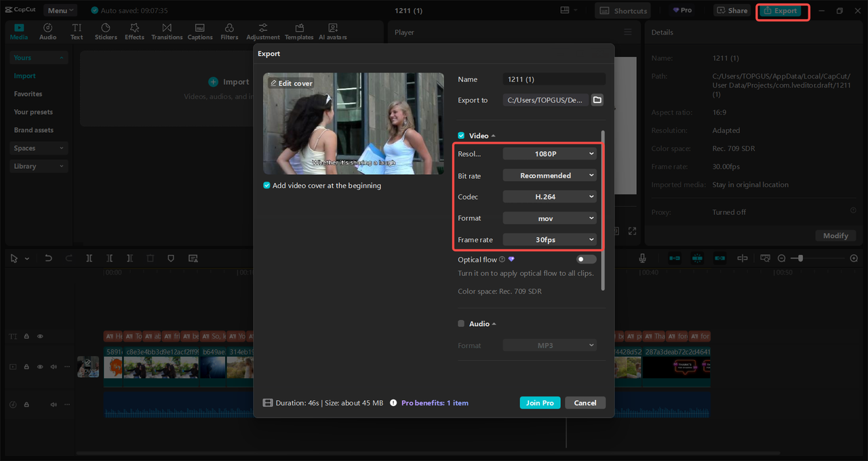
Task: Click the timeline cover thumbnail
Action: coord(88,367)
